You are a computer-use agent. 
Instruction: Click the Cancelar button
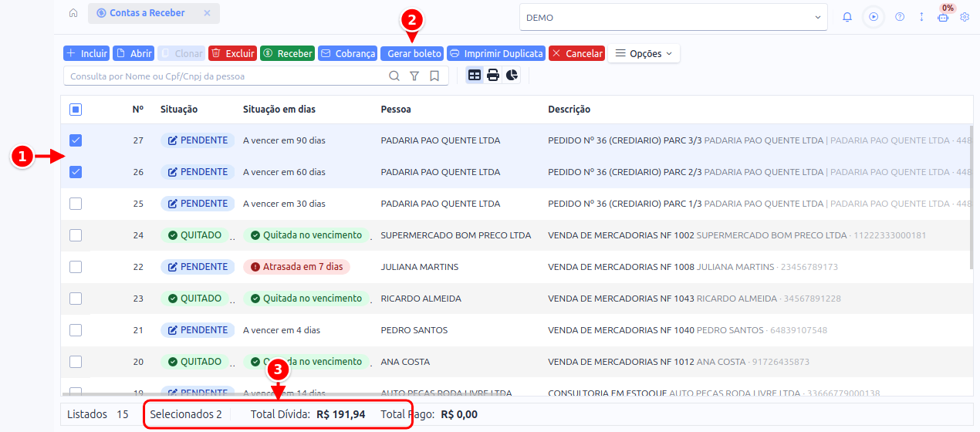tap(576, 53)
